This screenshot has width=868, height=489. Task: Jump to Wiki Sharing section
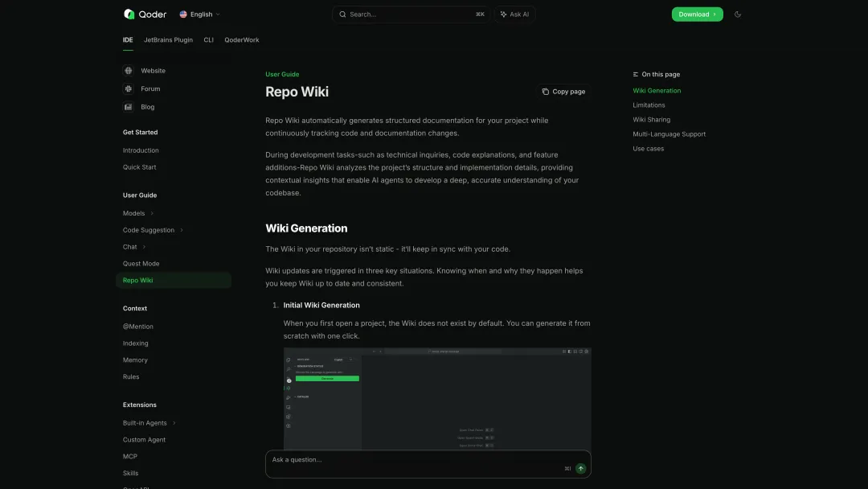click(x=652, y=120)
